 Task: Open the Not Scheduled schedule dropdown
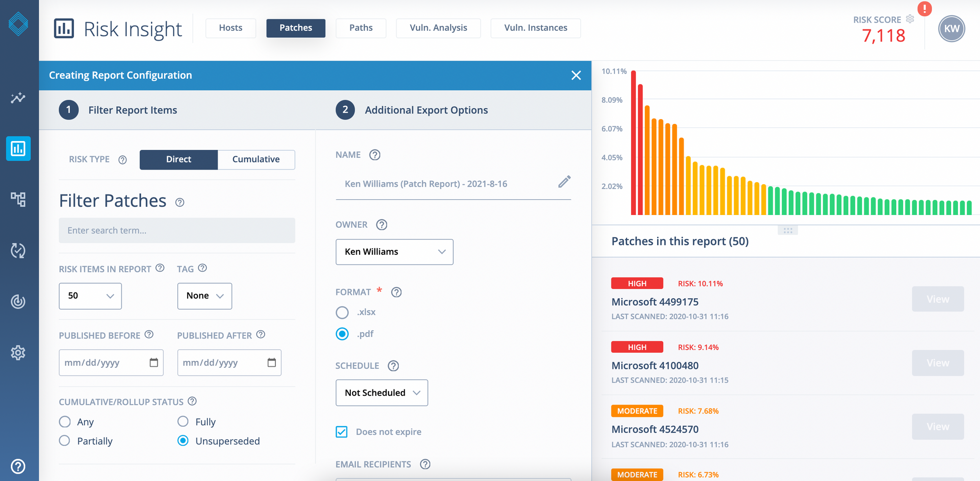[x=381, y=393]
